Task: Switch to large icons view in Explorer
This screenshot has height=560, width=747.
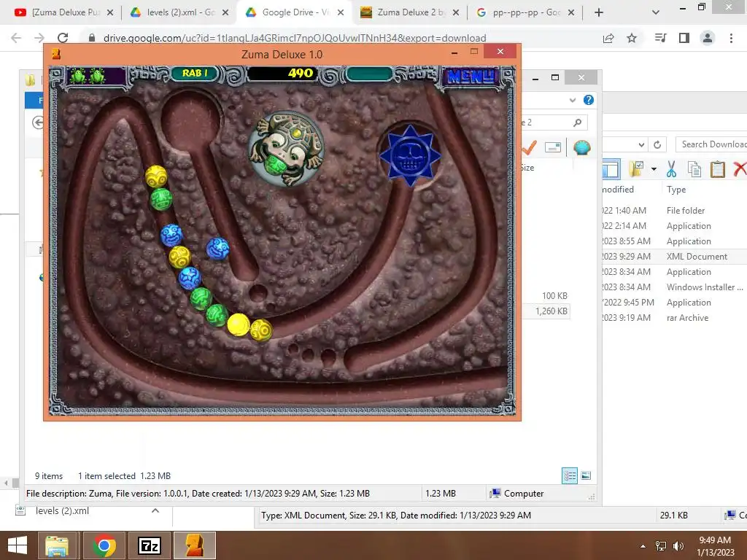Action: pos(586,475)
